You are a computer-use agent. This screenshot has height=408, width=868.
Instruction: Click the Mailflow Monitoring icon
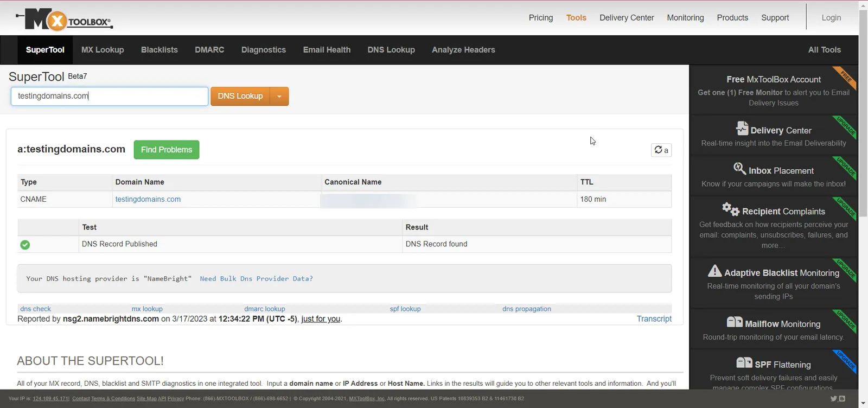pos(735,322)
